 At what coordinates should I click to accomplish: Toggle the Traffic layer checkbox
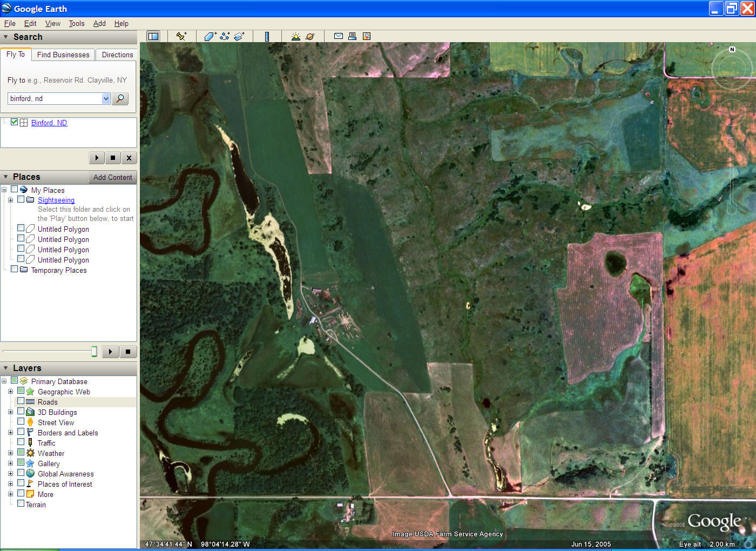pyautogui.click(x=21, y=442)
